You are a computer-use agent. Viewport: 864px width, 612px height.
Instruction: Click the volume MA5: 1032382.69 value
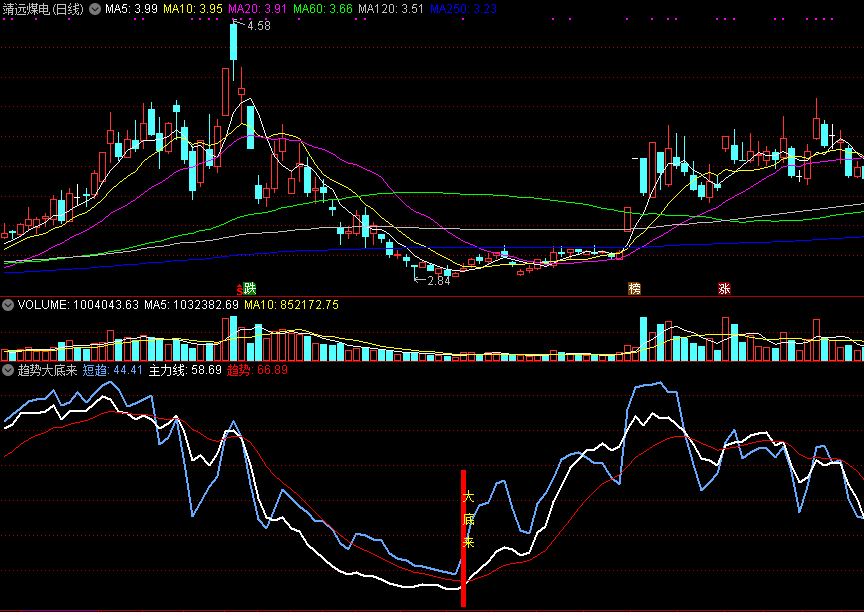tap(191, 305)
